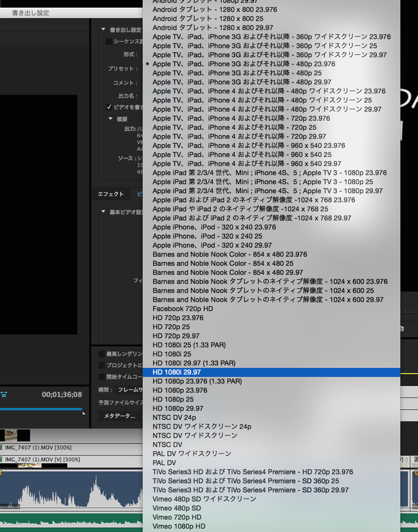Toggle プロジェクトに読み込む checkbox

[x=102, y=365]
